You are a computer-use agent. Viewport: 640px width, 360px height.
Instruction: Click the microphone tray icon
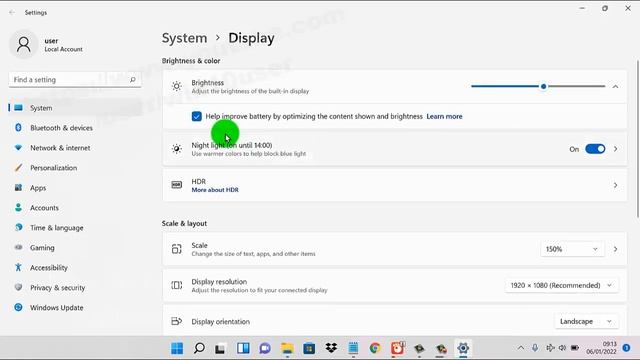click(x=535, y=348)
